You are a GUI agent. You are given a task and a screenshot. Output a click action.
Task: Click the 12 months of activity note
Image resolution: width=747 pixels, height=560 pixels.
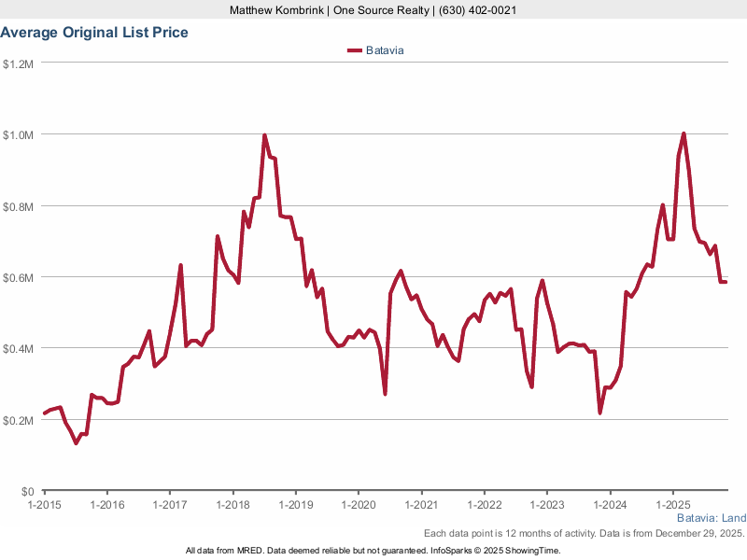pyautogui.click(x=584, y=533)
